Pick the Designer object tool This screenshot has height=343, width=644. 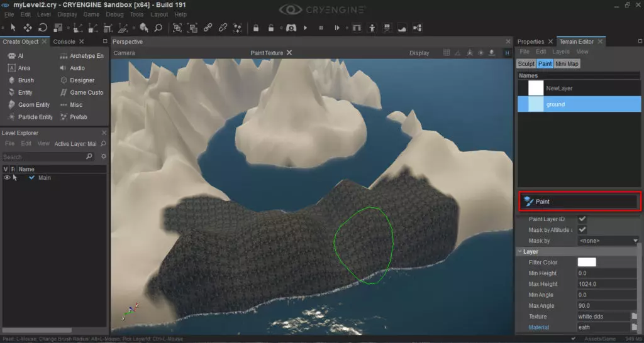pyautogui.click(x=82, y=80)
